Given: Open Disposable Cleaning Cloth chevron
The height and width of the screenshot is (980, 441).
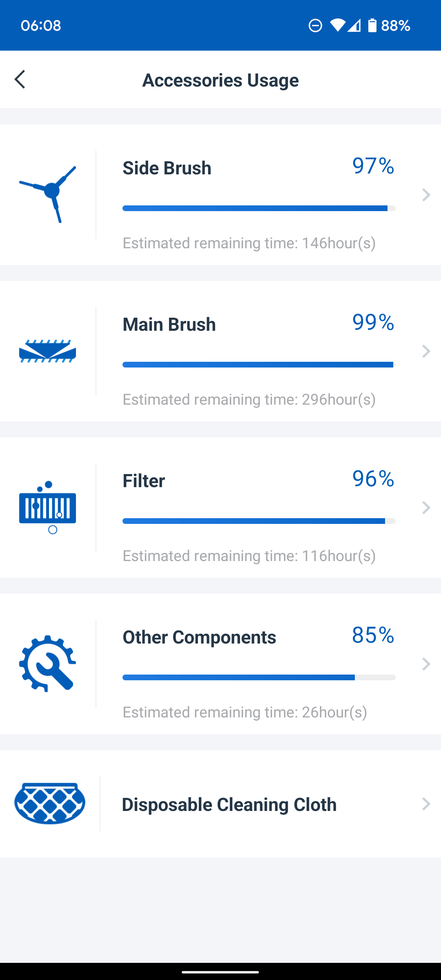Looking at the screenshot, I should [426, 804].
